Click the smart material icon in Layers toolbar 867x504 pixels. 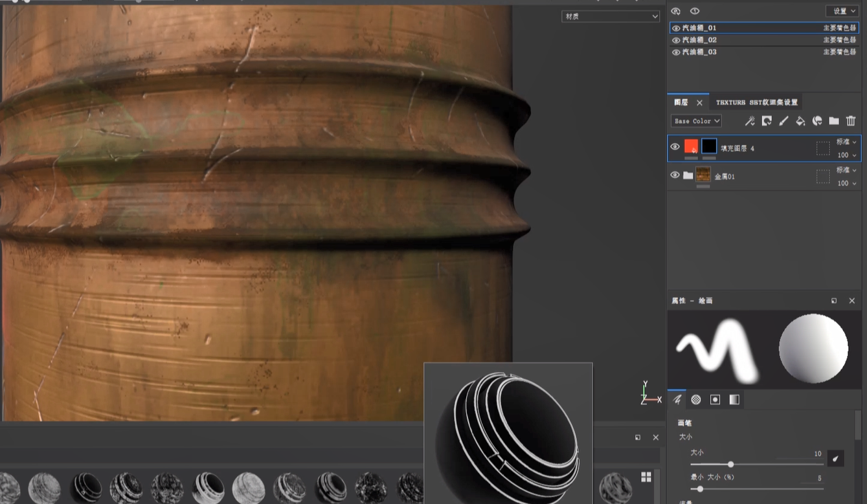point(817,121)
